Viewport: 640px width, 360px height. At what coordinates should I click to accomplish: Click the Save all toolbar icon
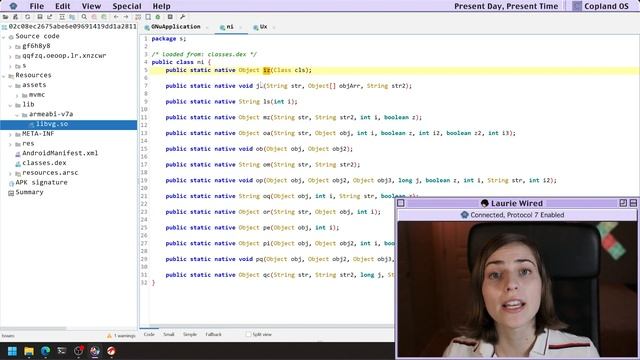coord(40,17)
